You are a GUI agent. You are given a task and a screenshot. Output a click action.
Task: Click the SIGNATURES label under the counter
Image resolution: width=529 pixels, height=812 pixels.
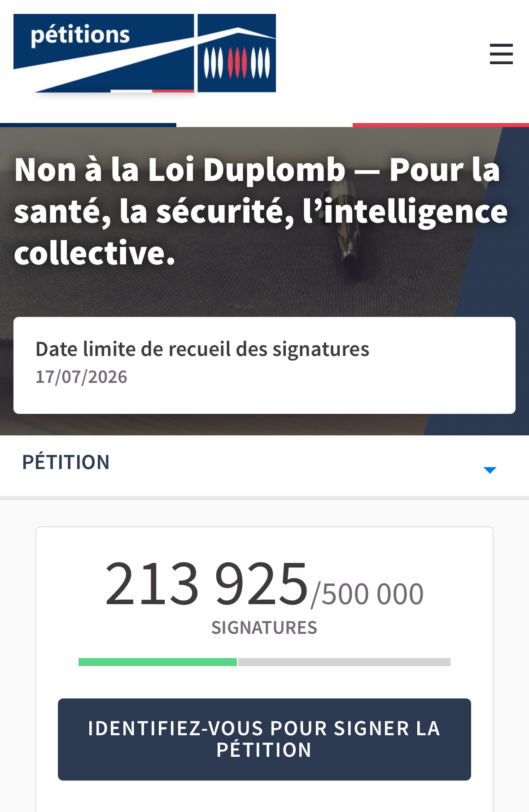click(x=264, y=628)
